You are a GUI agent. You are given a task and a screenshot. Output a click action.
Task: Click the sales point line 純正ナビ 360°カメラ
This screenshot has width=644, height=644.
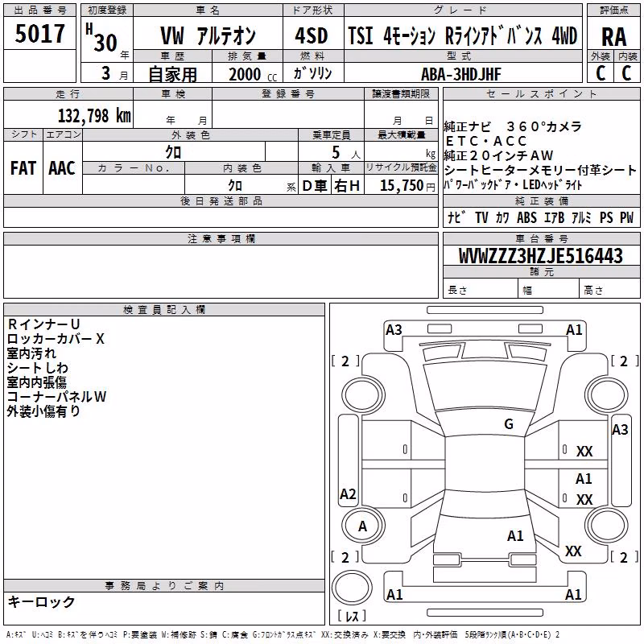[x=513, y=126]
